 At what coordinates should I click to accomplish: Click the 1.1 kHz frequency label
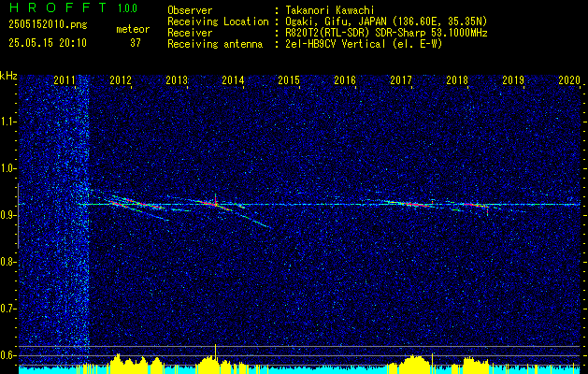point(7,122)
